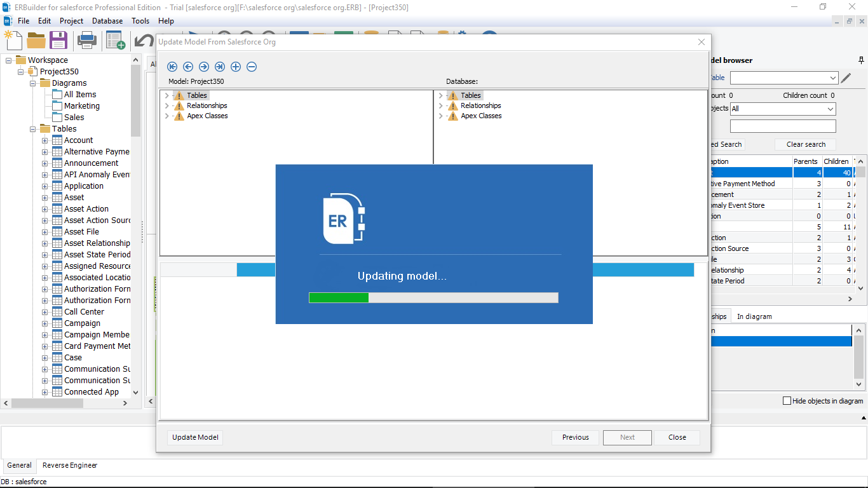The image size is (868, 488).
Task: Switch to the General tab
Action: (19, 466)
